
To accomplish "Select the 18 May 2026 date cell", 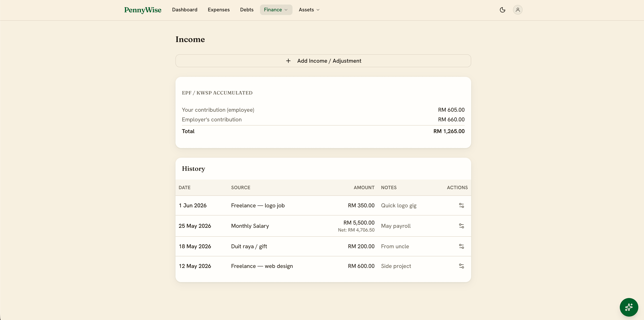I will (x=195, y=246).
